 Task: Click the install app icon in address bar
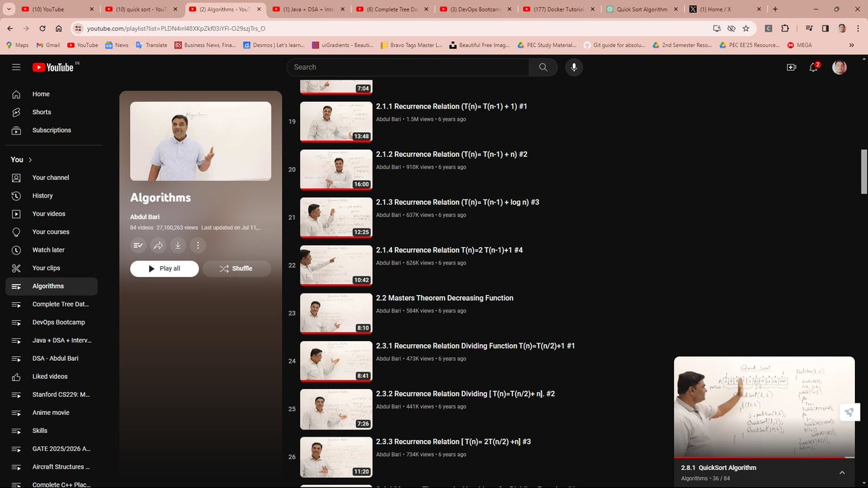point(717,28)
